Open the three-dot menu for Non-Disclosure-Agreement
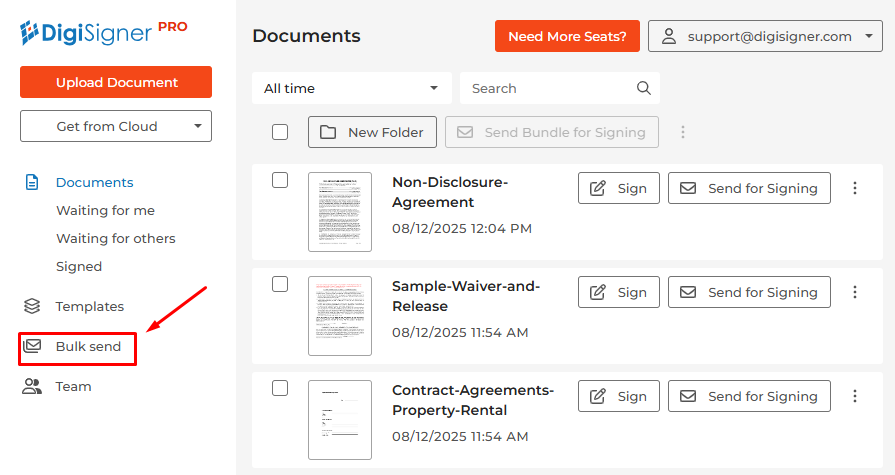This screenshot has height=475, width=895. point(854,188)
